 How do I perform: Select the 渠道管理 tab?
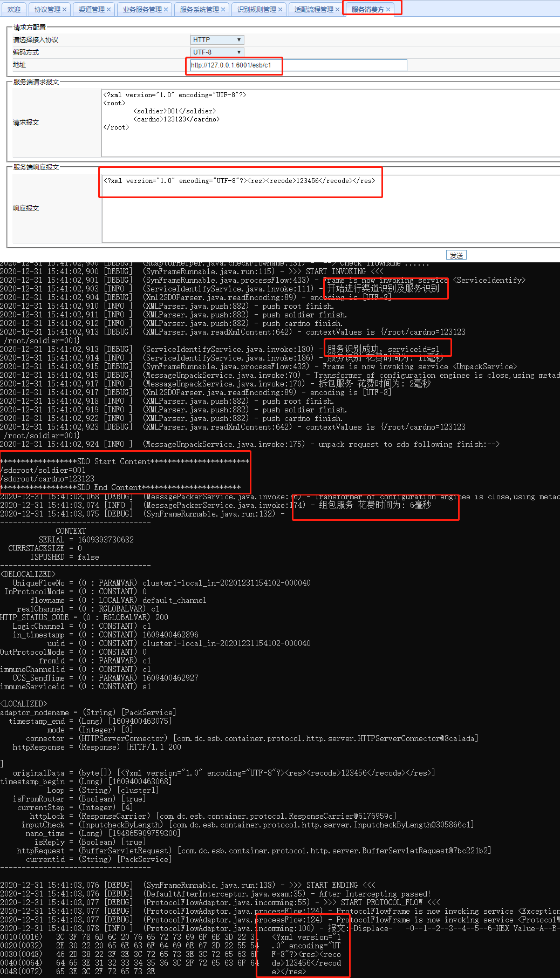[x=91, y=10]
